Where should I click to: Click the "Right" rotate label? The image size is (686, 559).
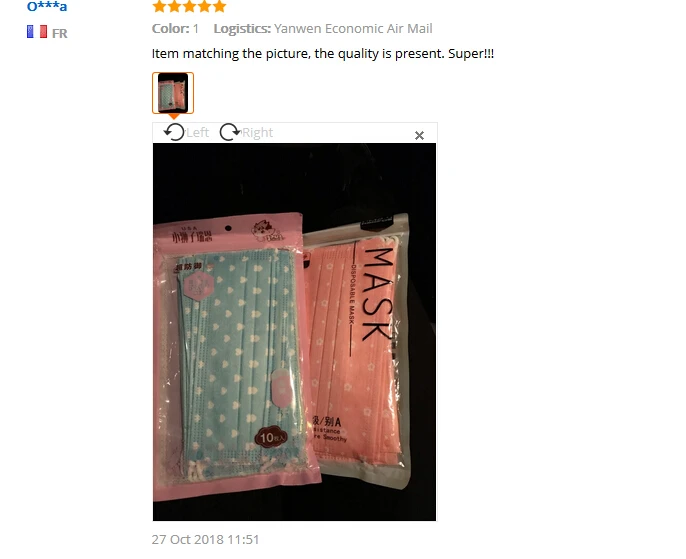click(x=258, y=133)
